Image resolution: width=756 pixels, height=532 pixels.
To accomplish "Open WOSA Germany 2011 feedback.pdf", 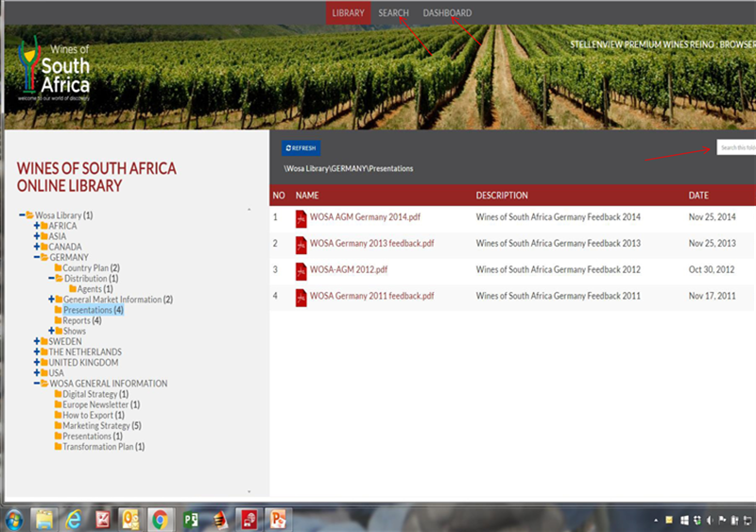I will 371,296.
